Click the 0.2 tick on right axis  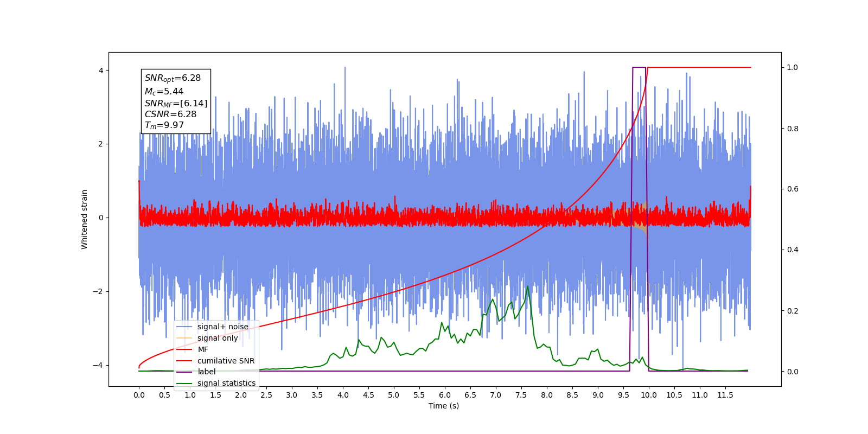(793, 311)
